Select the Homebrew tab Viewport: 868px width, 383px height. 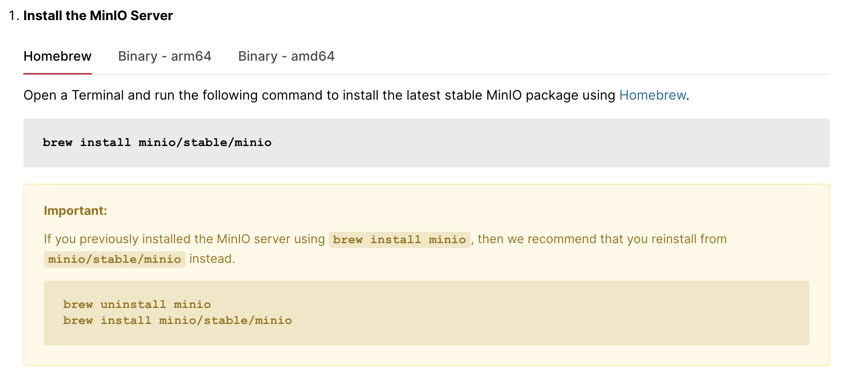(57, 56)
